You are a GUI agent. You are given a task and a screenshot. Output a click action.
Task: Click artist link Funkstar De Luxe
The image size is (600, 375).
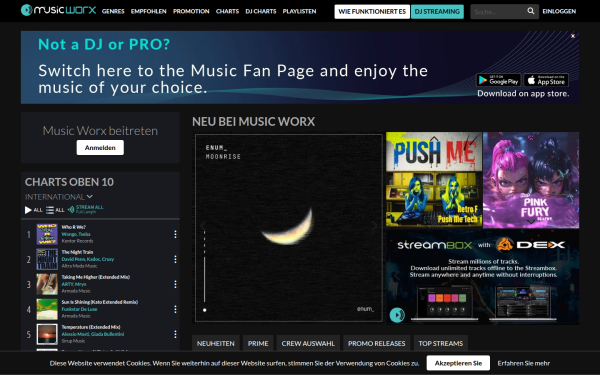pos(79,309)
